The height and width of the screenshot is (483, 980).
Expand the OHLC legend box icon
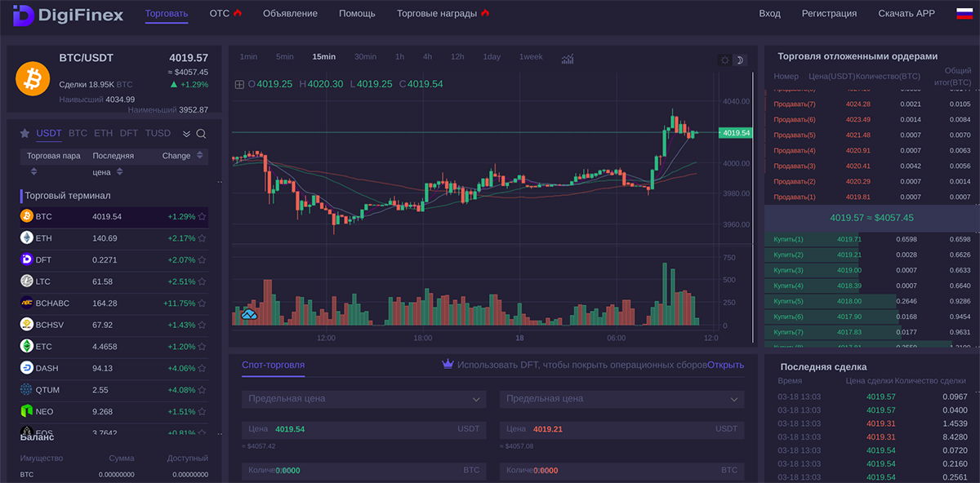point(239,84)
